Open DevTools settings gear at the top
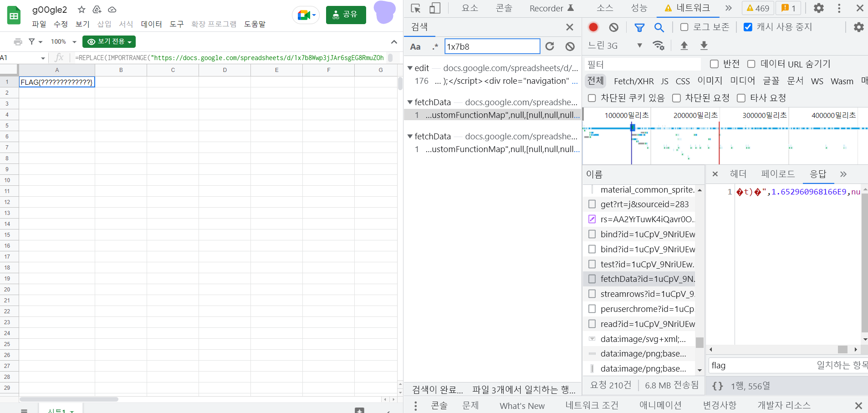Screen dimensions: 868x413 pyautogui.click(x=819, y=8)
